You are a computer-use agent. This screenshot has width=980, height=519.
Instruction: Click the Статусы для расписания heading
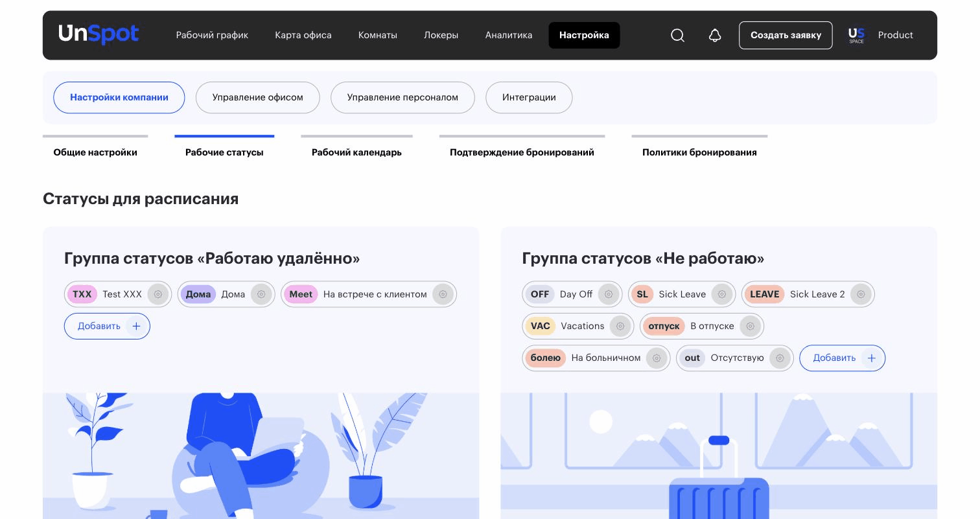141,199
